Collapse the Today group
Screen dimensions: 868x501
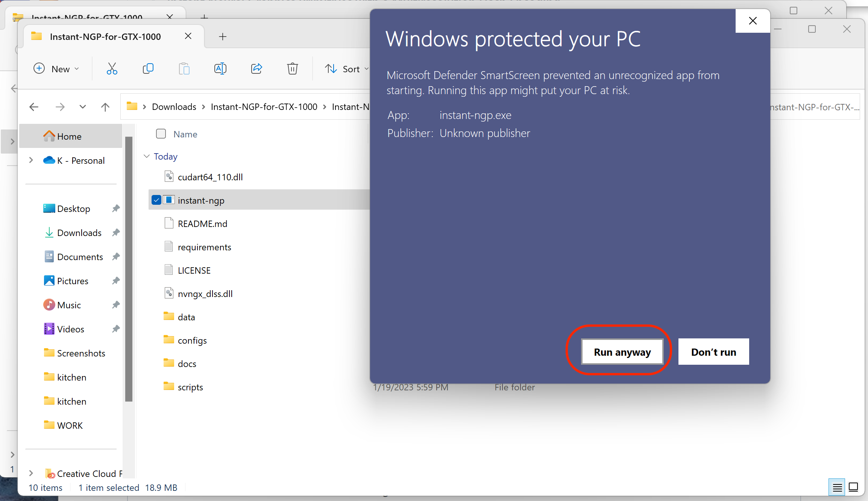[147, 156]
